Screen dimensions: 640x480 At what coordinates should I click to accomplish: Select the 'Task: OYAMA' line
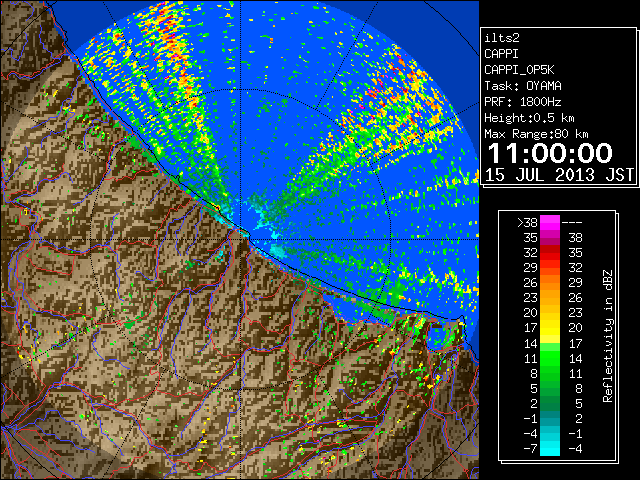[x=523, y=86]
